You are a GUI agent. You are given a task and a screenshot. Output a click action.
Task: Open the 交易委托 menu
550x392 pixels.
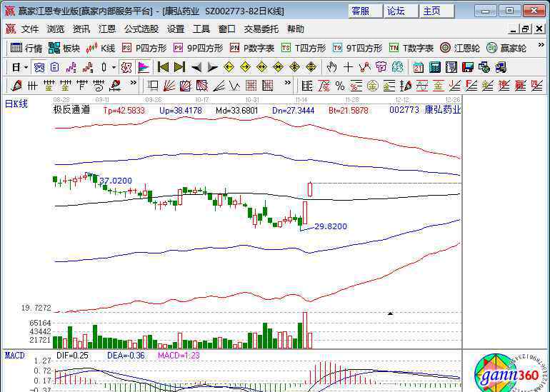[x=261, y=29]
